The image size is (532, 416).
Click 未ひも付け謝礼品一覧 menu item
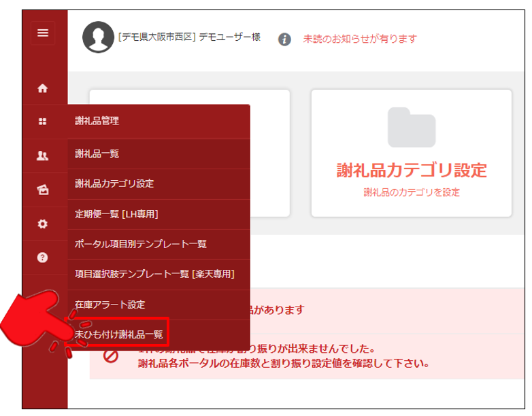click(x=119, y=334)
